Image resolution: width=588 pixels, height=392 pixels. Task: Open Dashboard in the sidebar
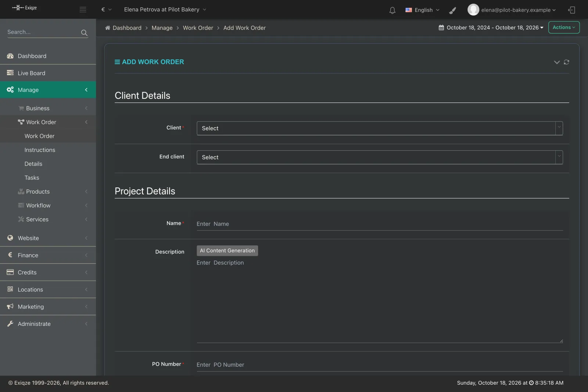point(48,56)
